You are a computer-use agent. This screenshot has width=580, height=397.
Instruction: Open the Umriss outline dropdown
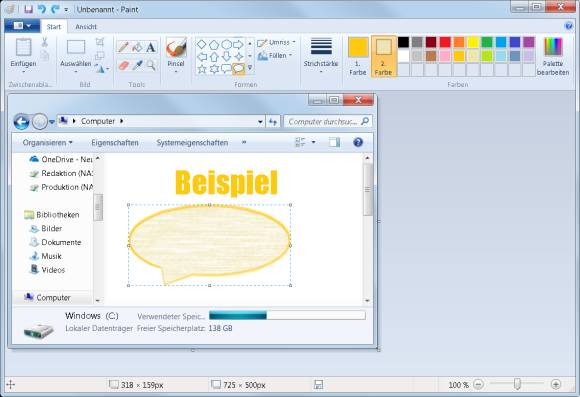point(277,43)
